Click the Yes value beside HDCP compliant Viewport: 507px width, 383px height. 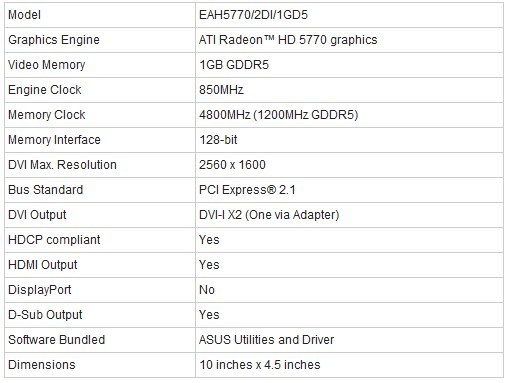coord(209,240)
